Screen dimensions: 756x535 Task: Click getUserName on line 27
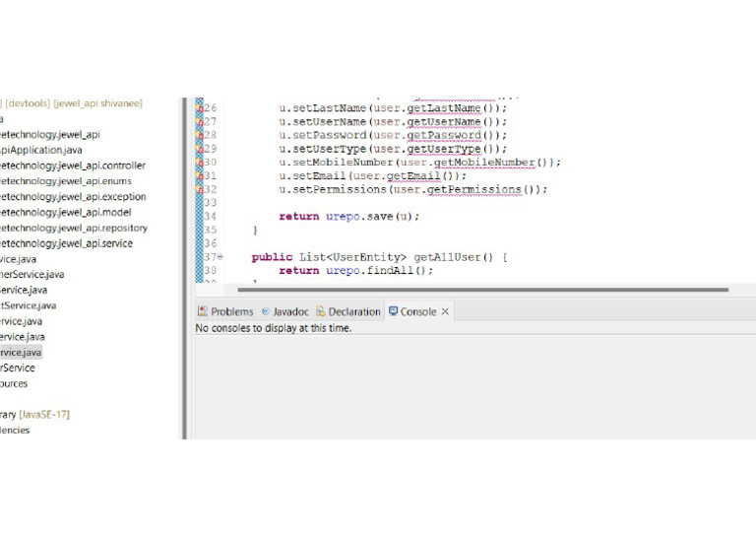pyautogui.click(x=444, y=121)
